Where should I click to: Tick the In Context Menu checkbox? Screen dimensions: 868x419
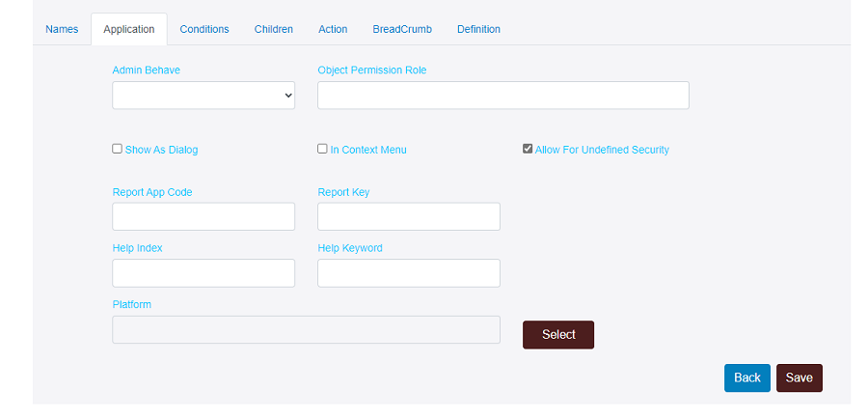[x=323, y=149]
